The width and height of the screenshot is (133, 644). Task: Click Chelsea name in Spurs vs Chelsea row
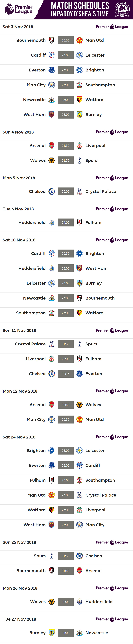click(x=94, y=556)
